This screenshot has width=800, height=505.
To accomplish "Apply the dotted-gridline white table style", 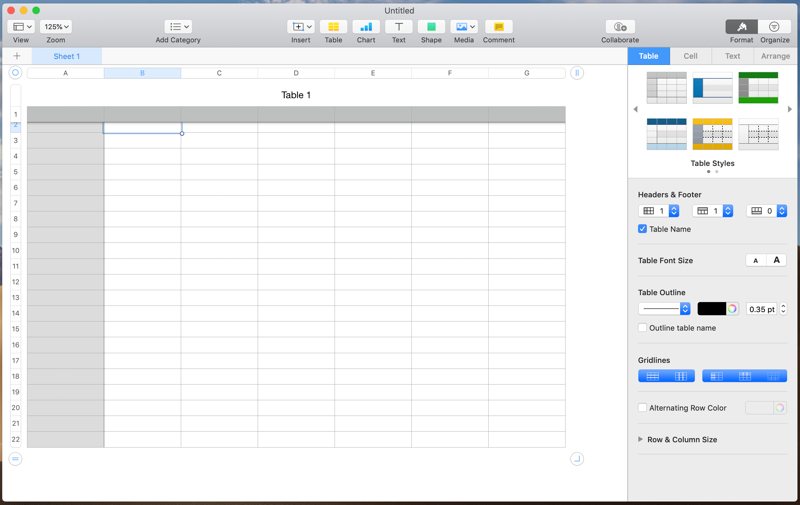I will tap(758, 134).
